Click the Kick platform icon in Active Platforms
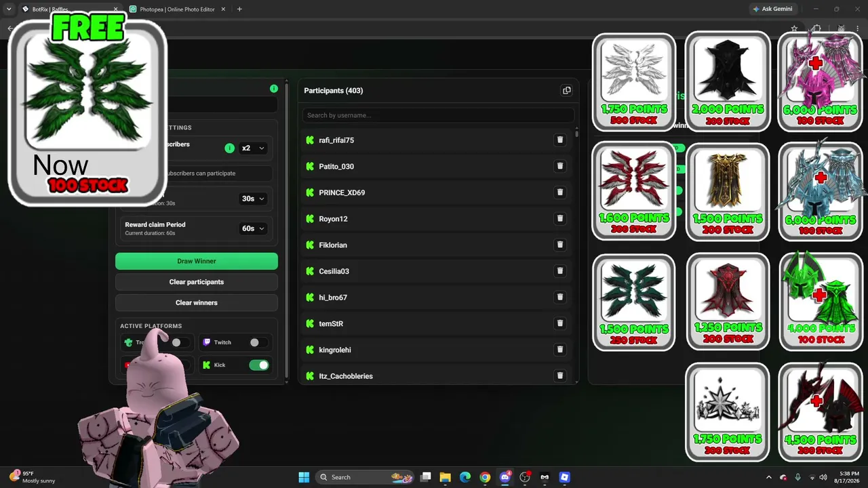Screen dimensions: 868x488 coord(207,365)
